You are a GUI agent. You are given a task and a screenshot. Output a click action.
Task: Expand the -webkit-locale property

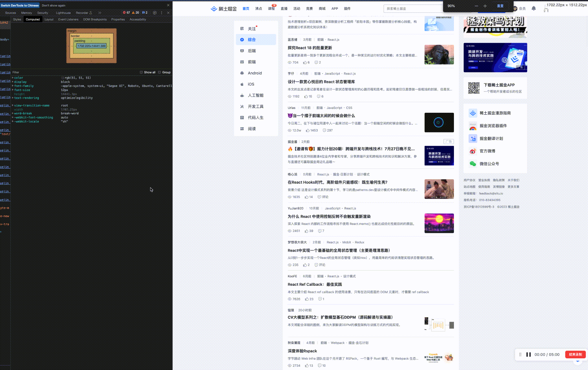click(13, 121)
